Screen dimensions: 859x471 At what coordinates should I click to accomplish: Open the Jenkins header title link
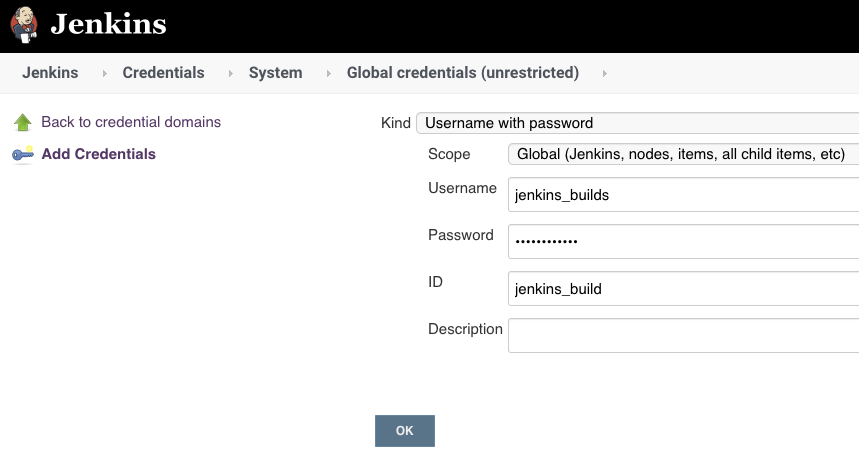coord(108,24)
